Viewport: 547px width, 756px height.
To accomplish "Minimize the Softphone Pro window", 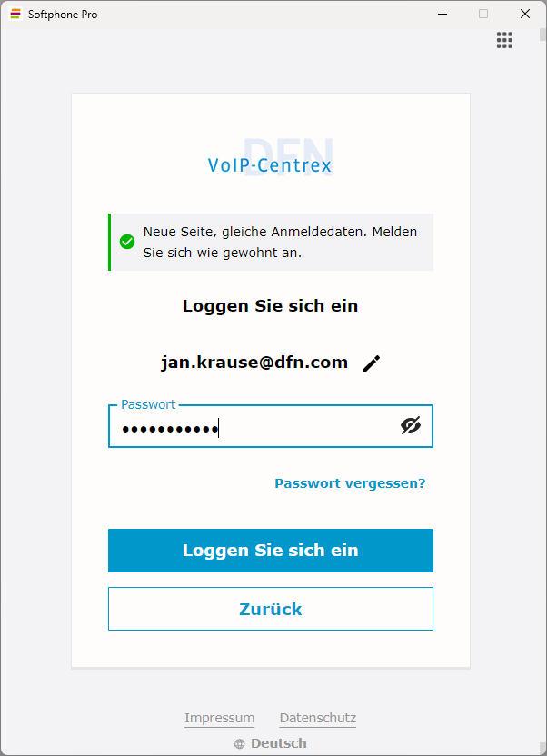I will [442, 15].
